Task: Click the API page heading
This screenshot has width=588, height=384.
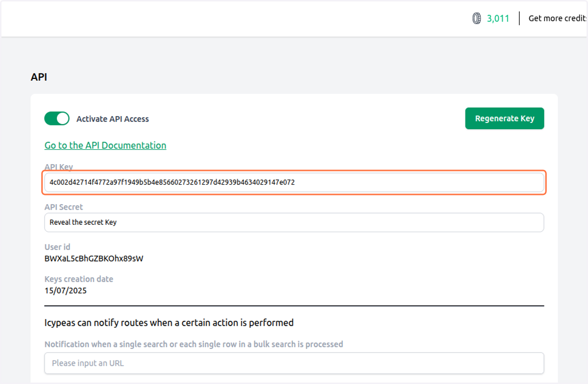Action: (x=39, y=77)
